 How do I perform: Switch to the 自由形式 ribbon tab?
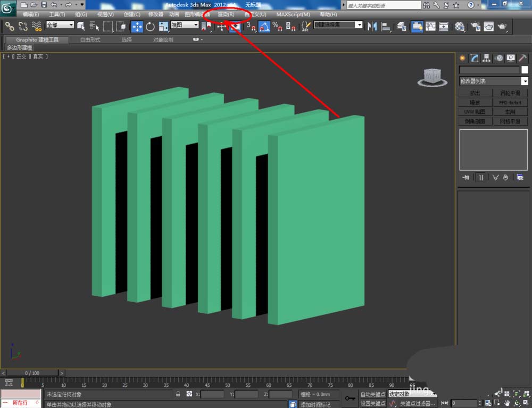tap(89, 40)
